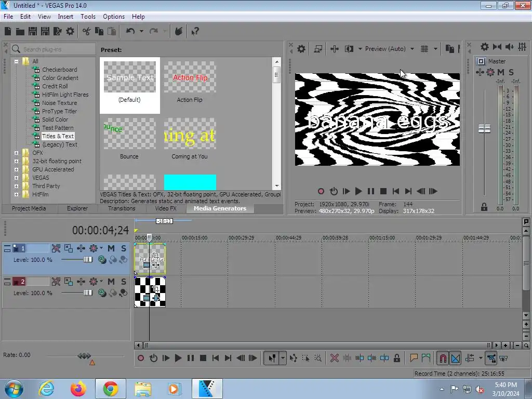Open the edit tool selector dropdown arrow
This screenshot has height=399, width=532.
pos(283,358)
